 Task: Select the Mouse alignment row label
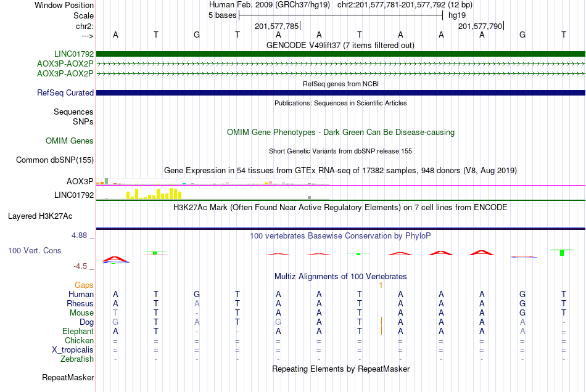pos(81,313)
